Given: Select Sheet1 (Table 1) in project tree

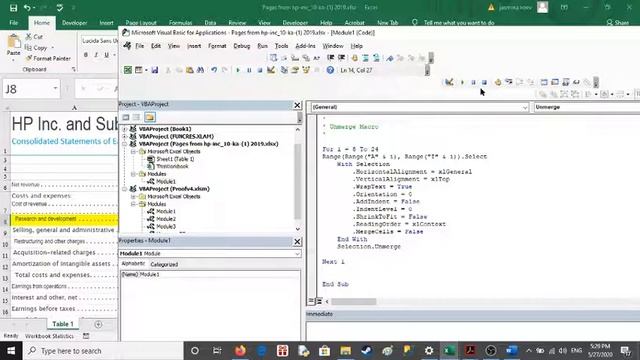Looking at the screenshot, I should (175, 159).
